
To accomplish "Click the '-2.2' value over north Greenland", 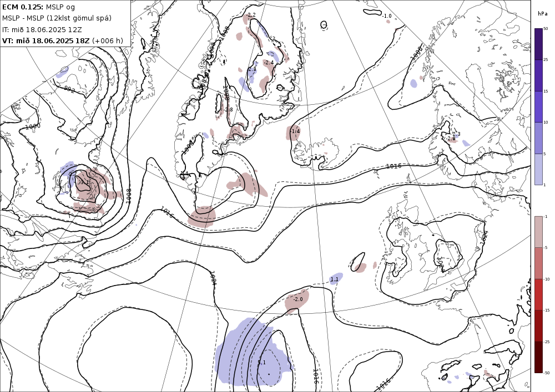I will click(251, 15).
